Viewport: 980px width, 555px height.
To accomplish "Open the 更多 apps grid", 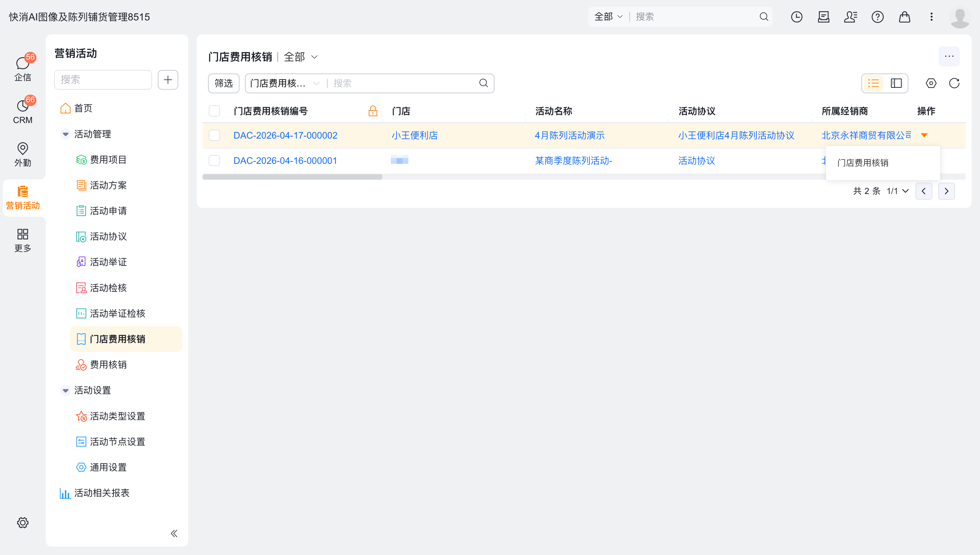I will click(x=23, y=240).
